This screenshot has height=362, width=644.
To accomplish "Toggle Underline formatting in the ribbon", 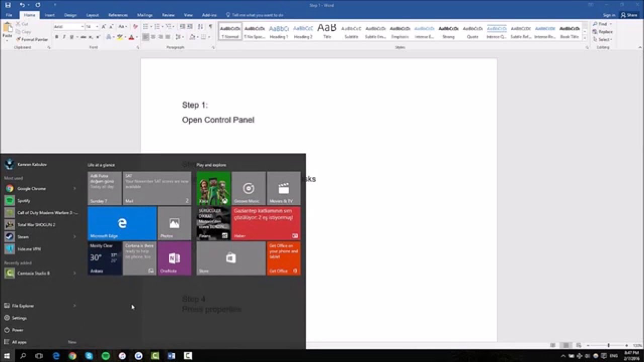I will (x=71, y=37).
